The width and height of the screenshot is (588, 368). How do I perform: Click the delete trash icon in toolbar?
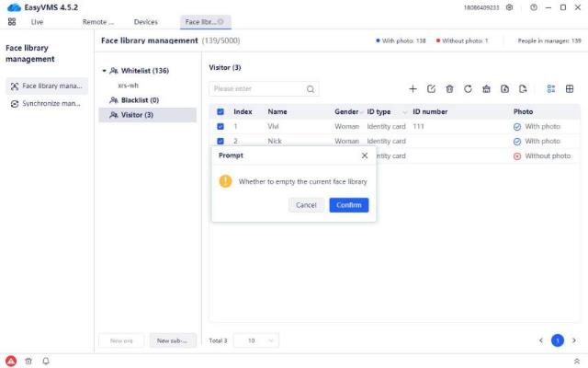pyautogui.click(x=449, y=89)
